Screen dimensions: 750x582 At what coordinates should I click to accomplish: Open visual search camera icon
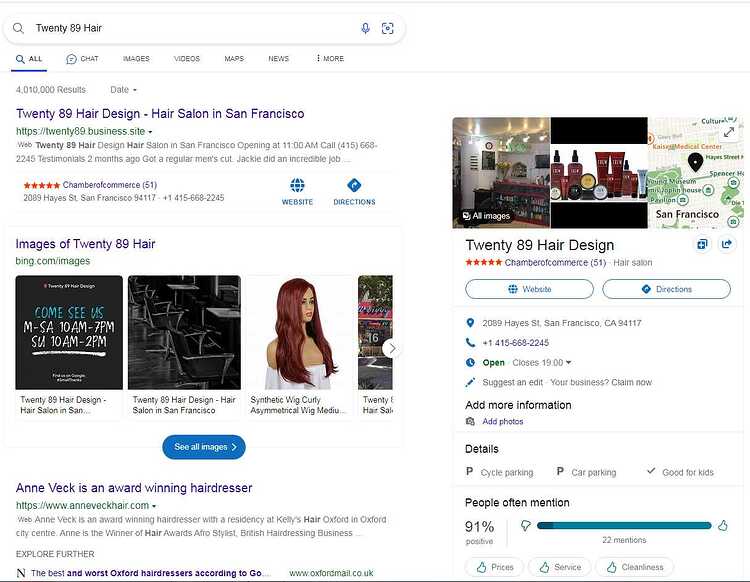point(387,28)
